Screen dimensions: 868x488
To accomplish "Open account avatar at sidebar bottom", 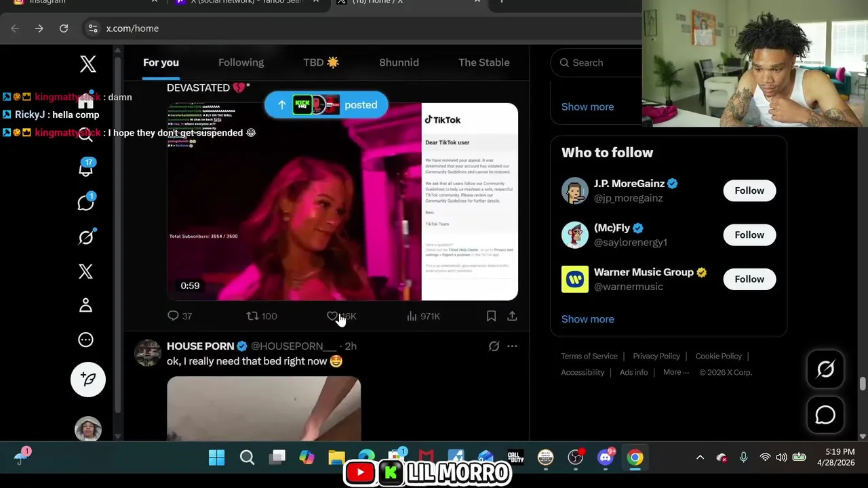I will click(x=88, y=429).
